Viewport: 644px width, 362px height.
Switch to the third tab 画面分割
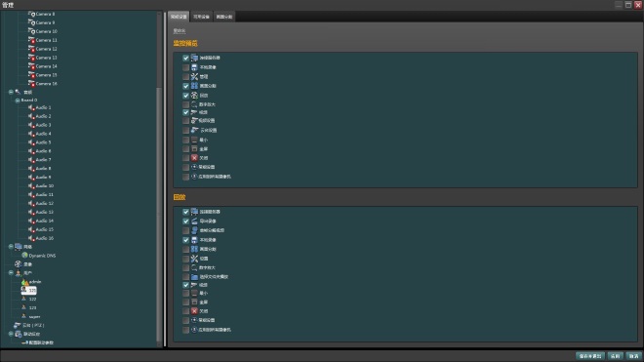(224, 17)
